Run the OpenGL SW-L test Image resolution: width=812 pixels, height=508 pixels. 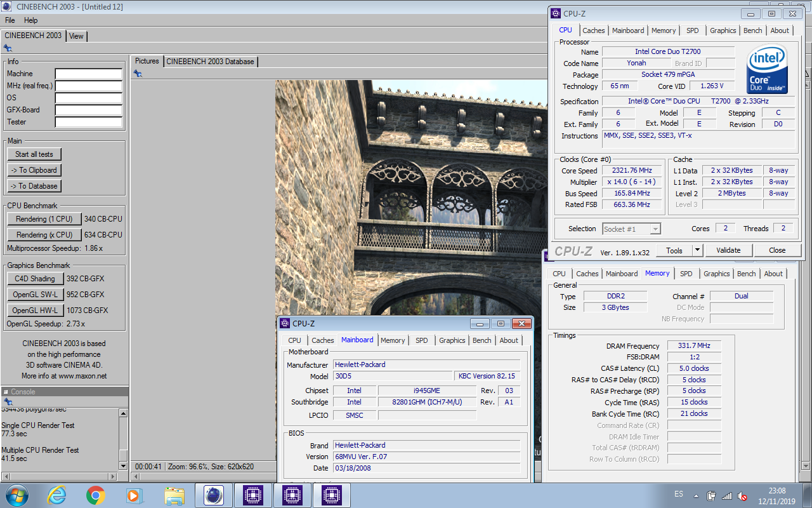click(35, 295)
